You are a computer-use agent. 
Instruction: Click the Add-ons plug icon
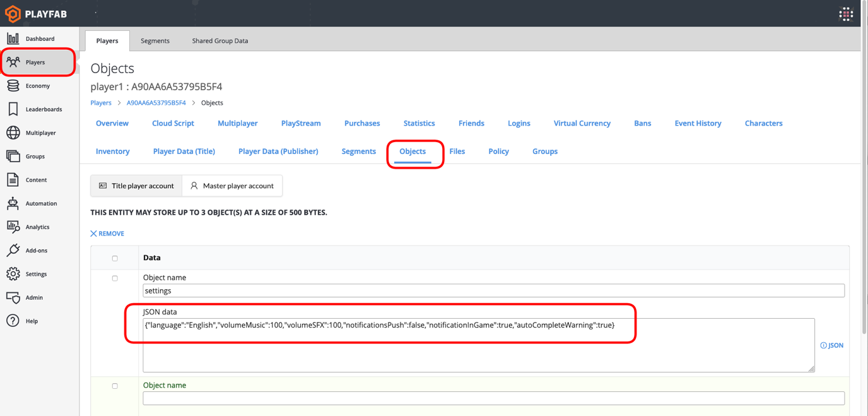click(x=13, y=250)
